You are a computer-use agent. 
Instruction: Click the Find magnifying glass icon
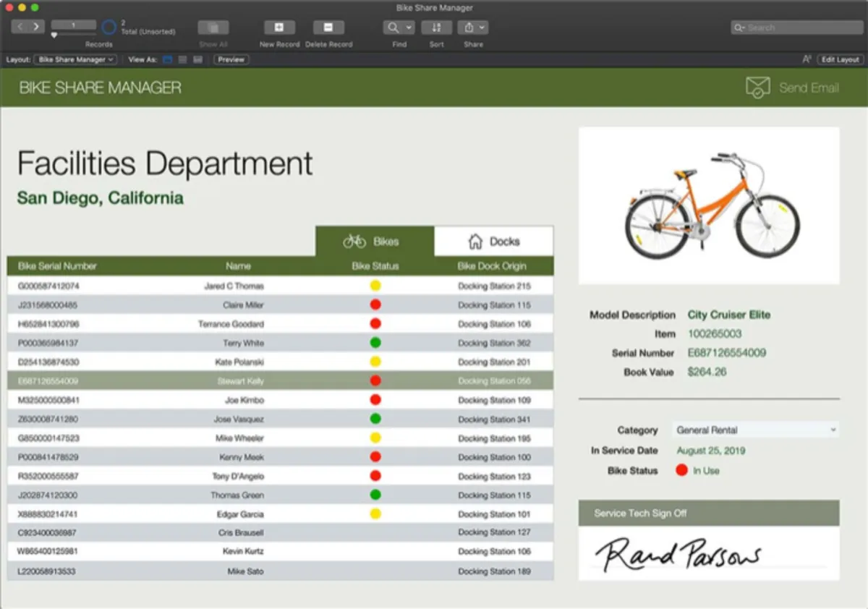tap(393, 27)
